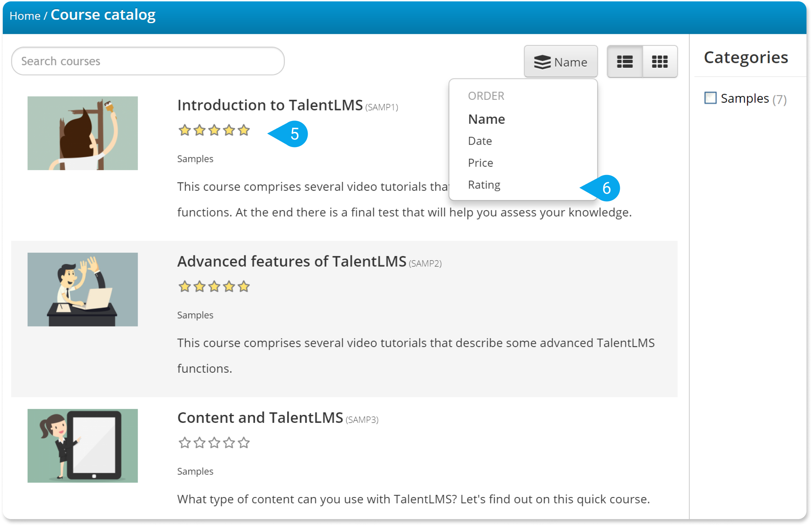Screen dimensions: 812x526
Task: Click the third star on Advanced features rating
Action: click(x=214, y=286)
